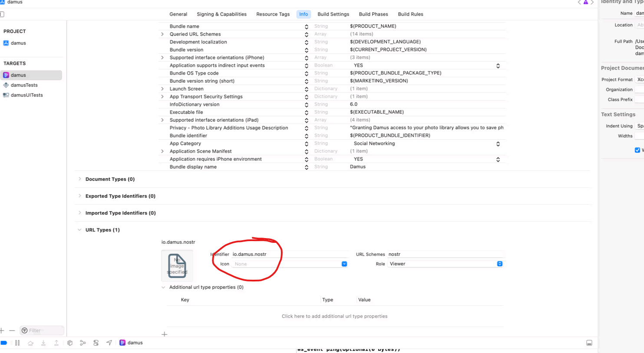Screen dimensions: 644x353
Task: Expand Supported interface orientations (iPhone) row
Action: (162, 58)
